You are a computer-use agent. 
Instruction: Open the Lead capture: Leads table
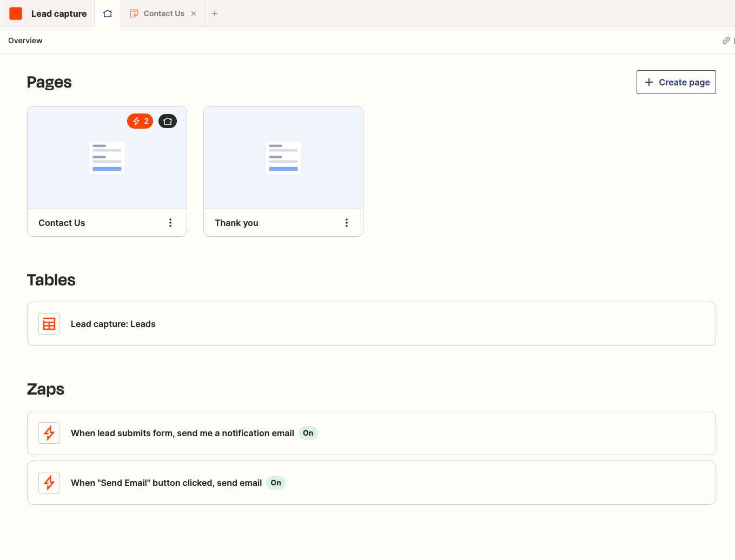(372, 324)
